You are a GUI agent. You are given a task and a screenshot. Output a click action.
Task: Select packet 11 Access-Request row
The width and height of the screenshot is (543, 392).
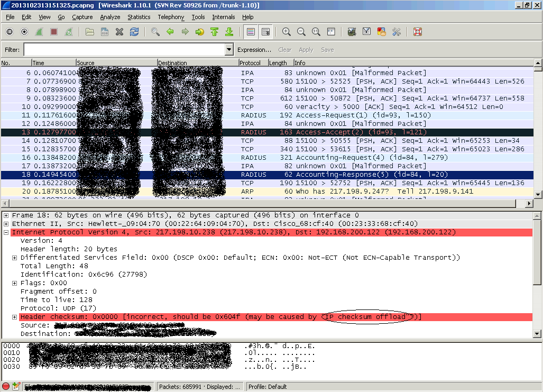[267, 115]
